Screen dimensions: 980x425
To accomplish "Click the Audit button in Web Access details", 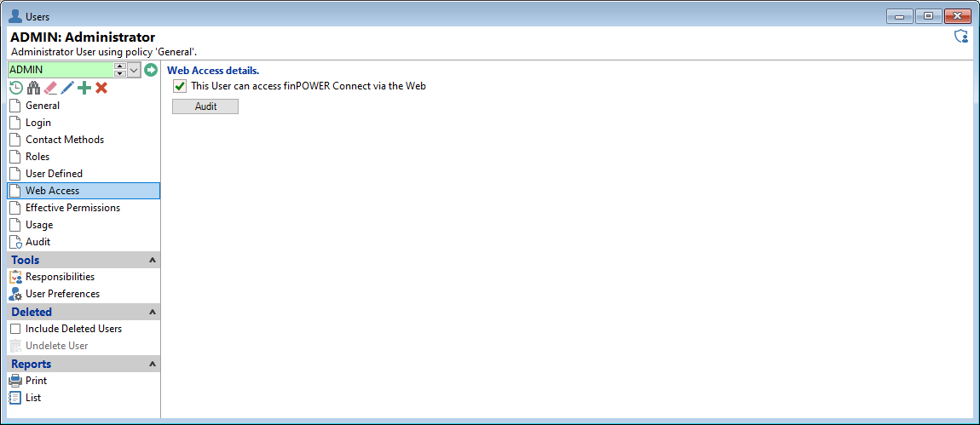I will point(205,106).
